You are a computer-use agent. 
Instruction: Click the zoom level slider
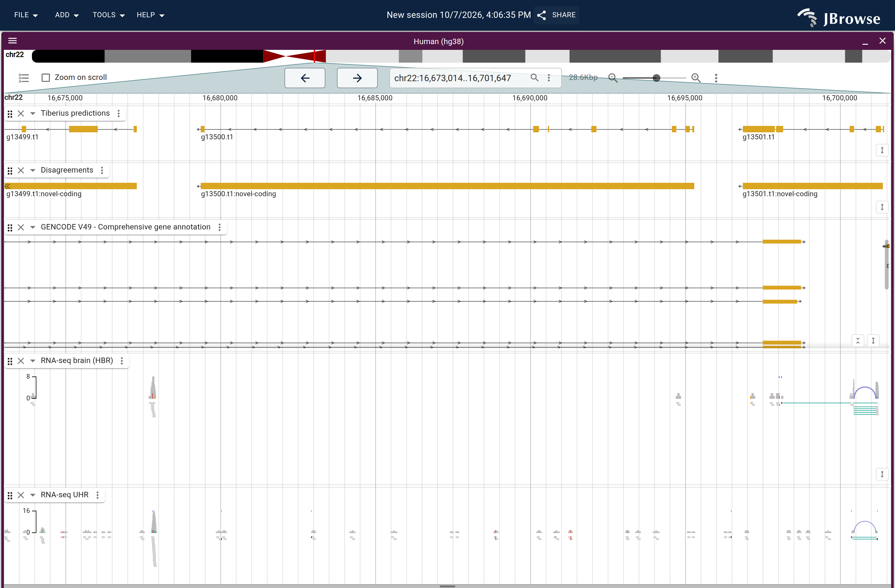pyautogui.click(x=654, y=78)
